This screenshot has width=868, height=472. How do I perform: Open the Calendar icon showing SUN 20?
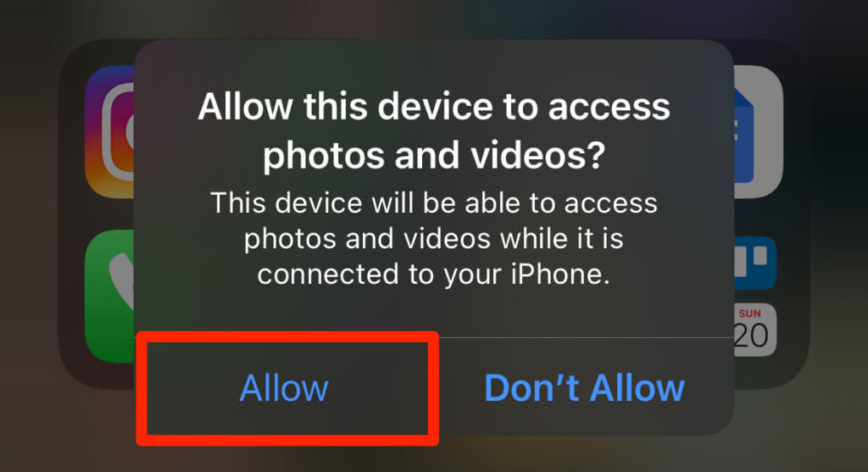coord(755,330)
